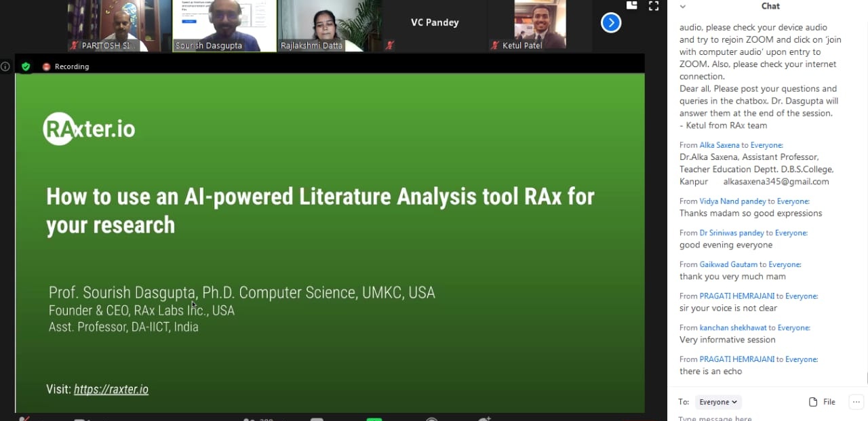Click 'Founder & CEO, RAx Labs Inc., USA' text

click(x=142, y=310)
